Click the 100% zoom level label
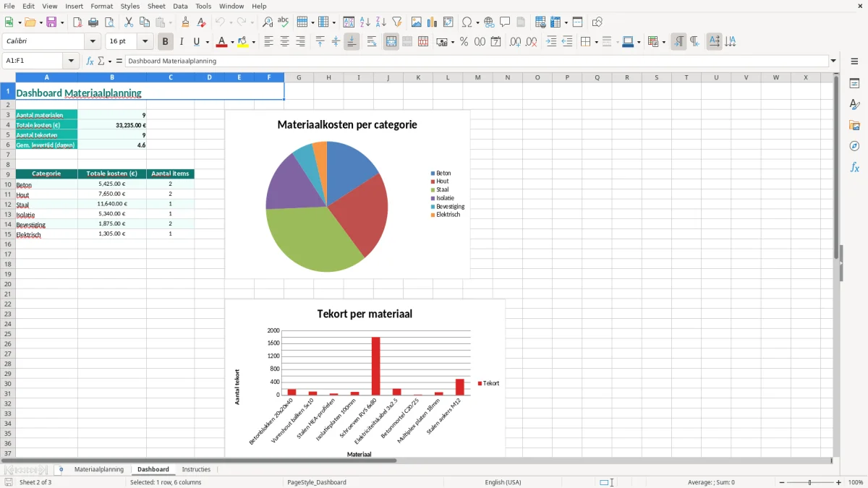868x488 pixels. point(856,482)
